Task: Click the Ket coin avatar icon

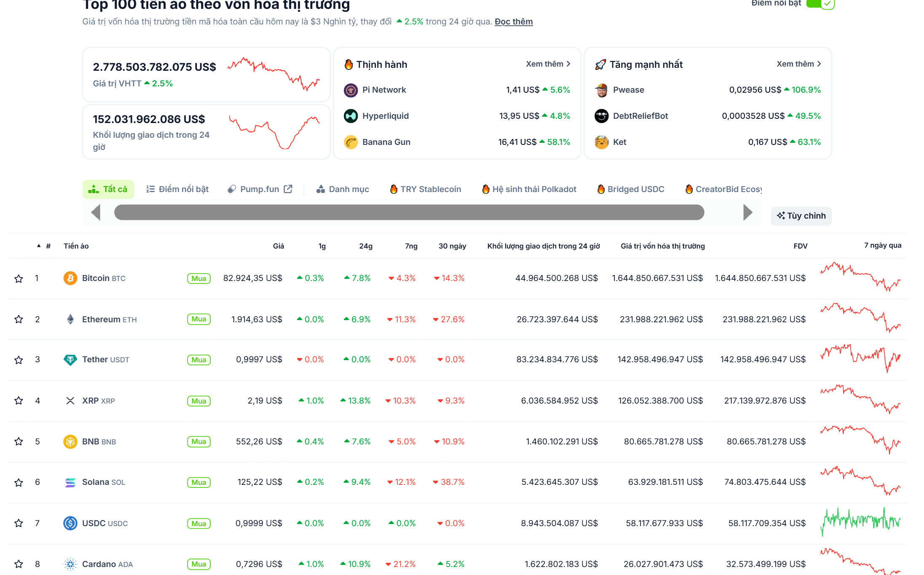Action: tap(601, 142)
